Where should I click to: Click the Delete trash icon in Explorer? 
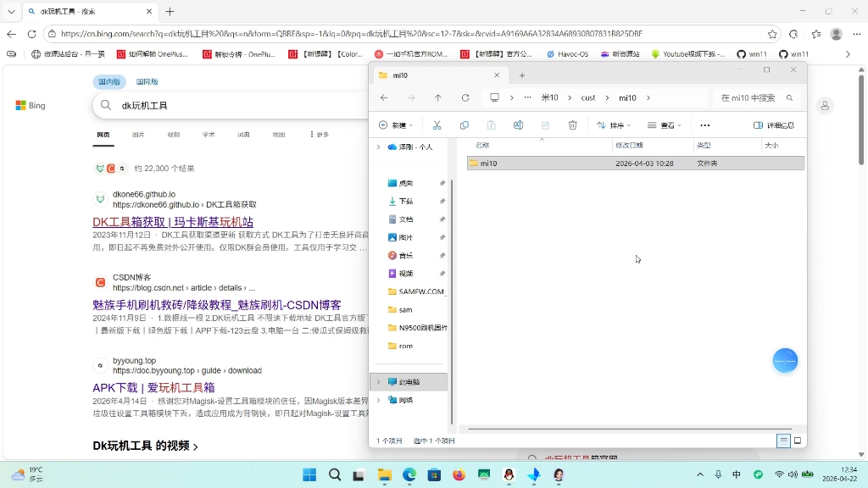[572, 125]
